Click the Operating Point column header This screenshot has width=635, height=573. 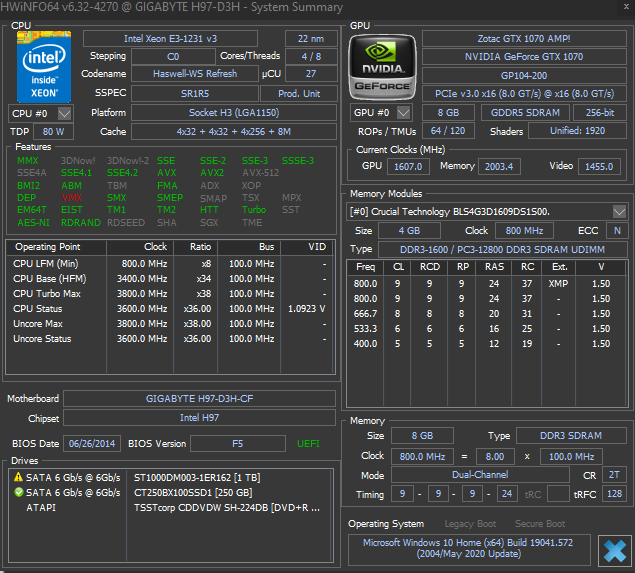pyautogui.click(x=56, y=247)
